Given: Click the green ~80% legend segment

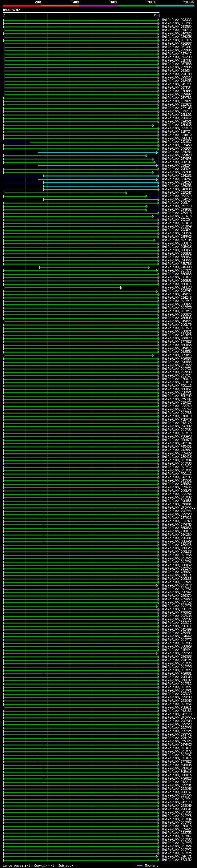Looking at the screenshot, I should click(x=137, y=6).
